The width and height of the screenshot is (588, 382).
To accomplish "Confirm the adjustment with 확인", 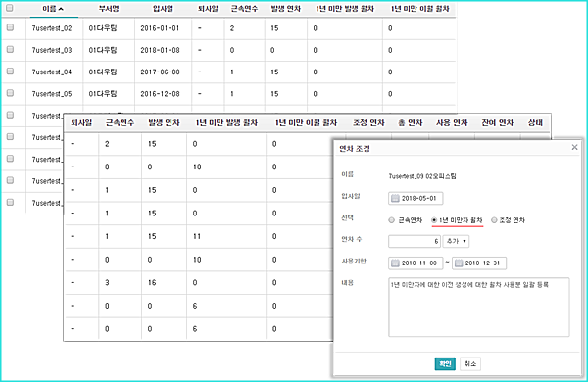I will pyautogui.click(x=445, y=363).
